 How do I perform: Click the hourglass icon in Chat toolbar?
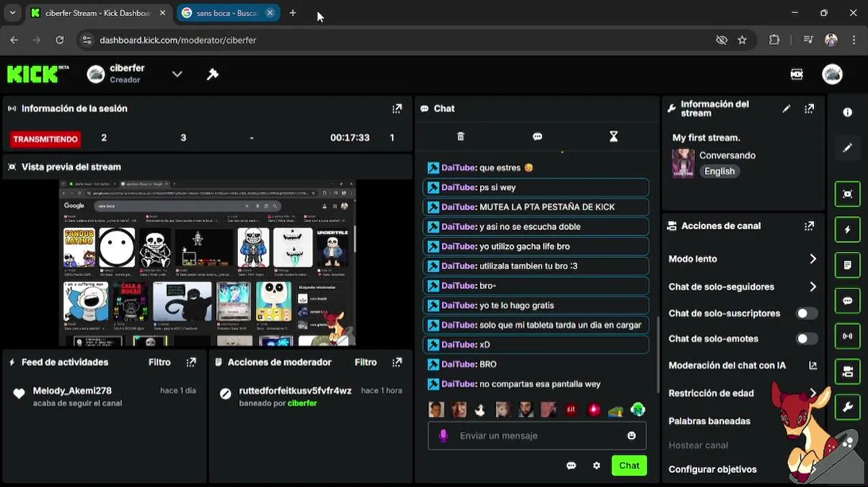[x=614, y=137]
